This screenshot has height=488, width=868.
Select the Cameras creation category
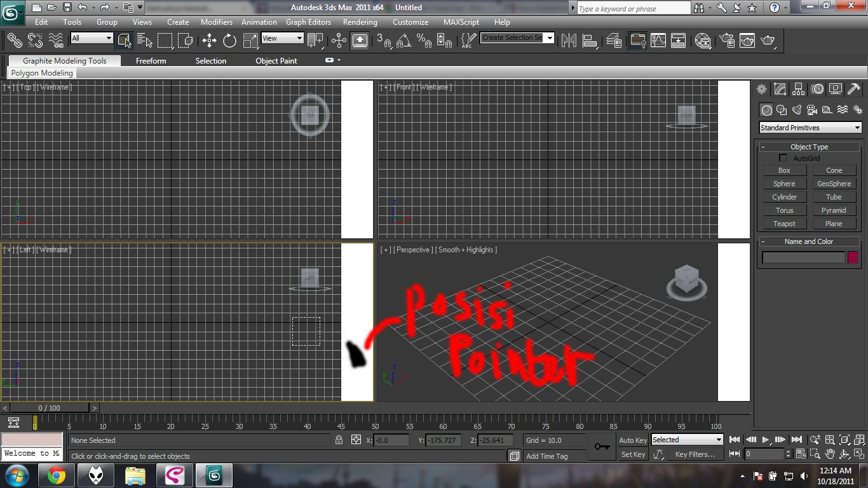click(812, 110)
